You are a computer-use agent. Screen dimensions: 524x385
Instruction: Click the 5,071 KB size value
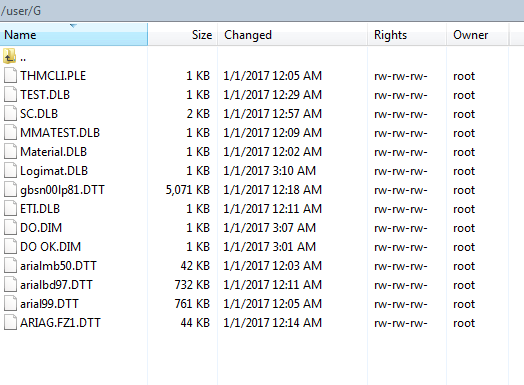pyautogui.click(x=188, y=190)
